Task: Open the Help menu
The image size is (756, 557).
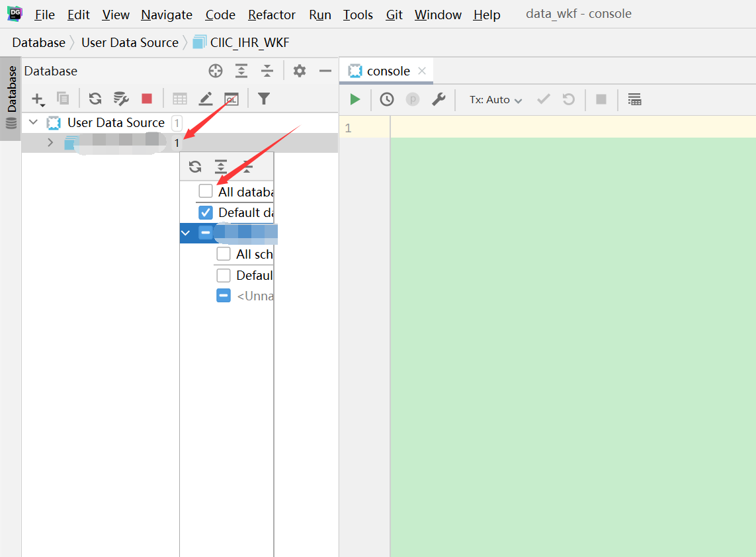Action: click(x=487, y=15)
